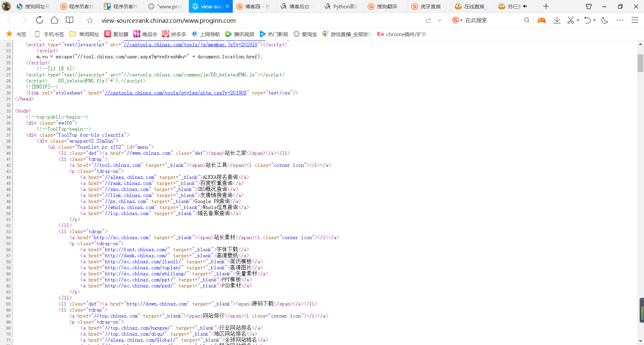Open the site.css stylesheet link
644x345 pixels.
[x=176, y=93]
